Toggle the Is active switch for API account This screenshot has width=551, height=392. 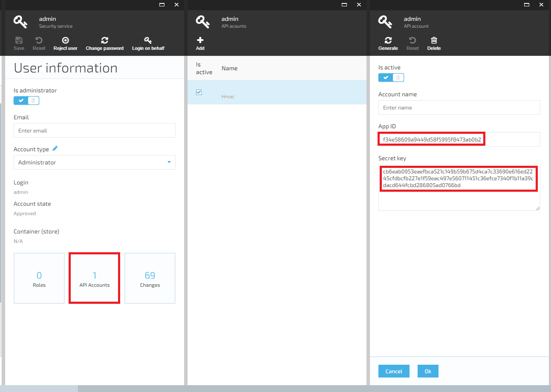[x=391, y=77]
